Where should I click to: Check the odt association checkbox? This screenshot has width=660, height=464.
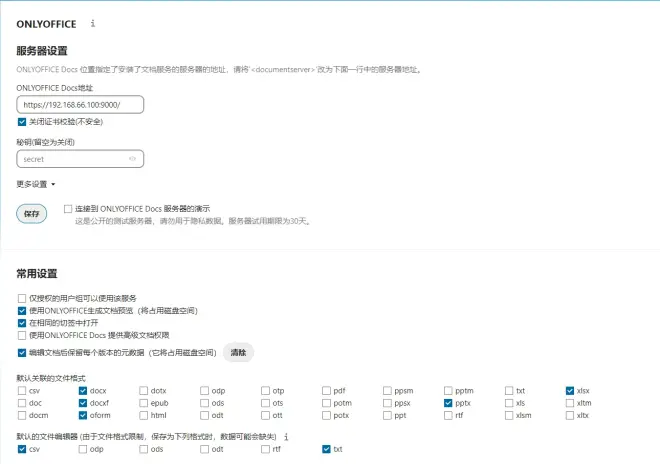click(x=205, y=415)
